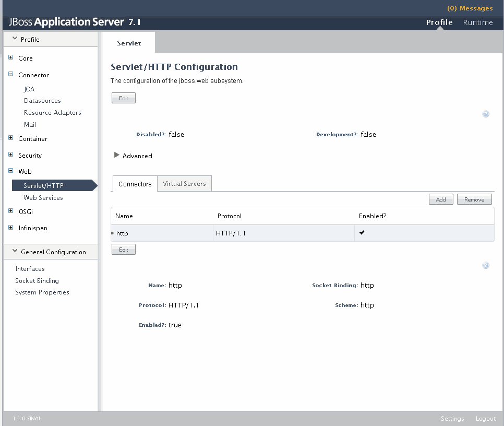Open Datasources in the tree

coord(42,101)
